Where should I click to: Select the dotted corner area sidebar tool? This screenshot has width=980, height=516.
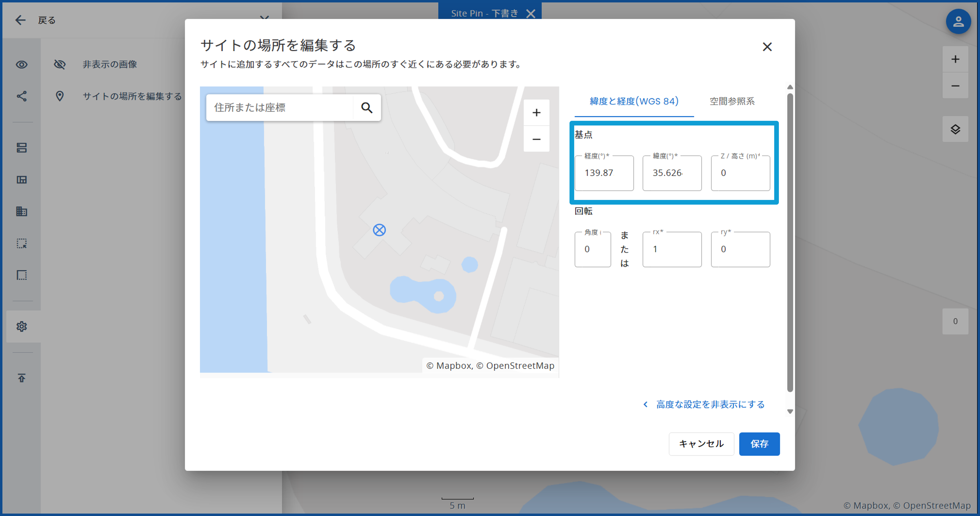click(22, 275)
